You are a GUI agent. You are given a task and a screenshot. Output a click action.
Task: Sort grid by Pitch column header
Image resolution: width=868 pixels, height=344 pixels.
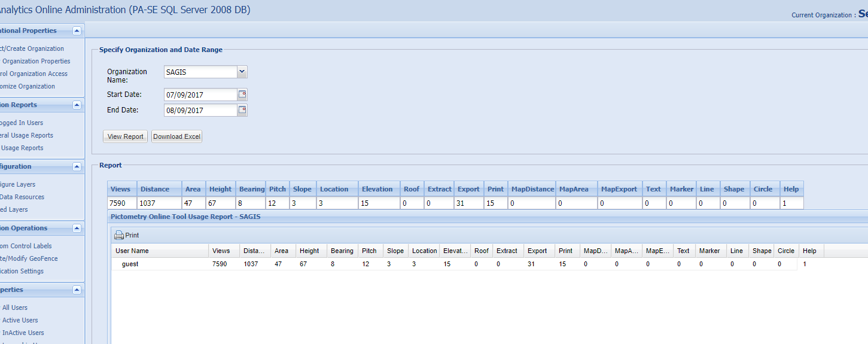coord(371,251)
